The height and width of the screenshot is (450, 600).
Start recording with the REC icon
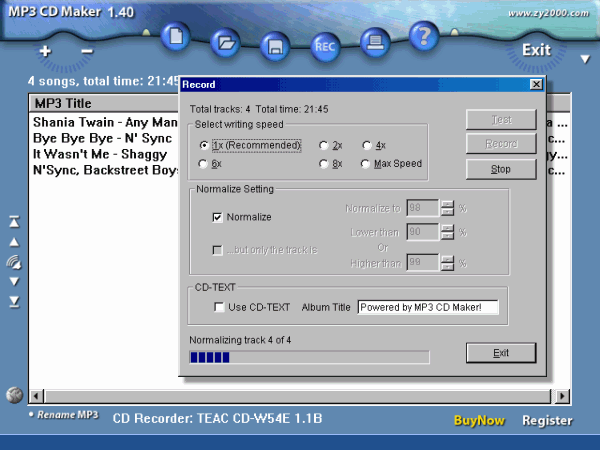point(325,47)
